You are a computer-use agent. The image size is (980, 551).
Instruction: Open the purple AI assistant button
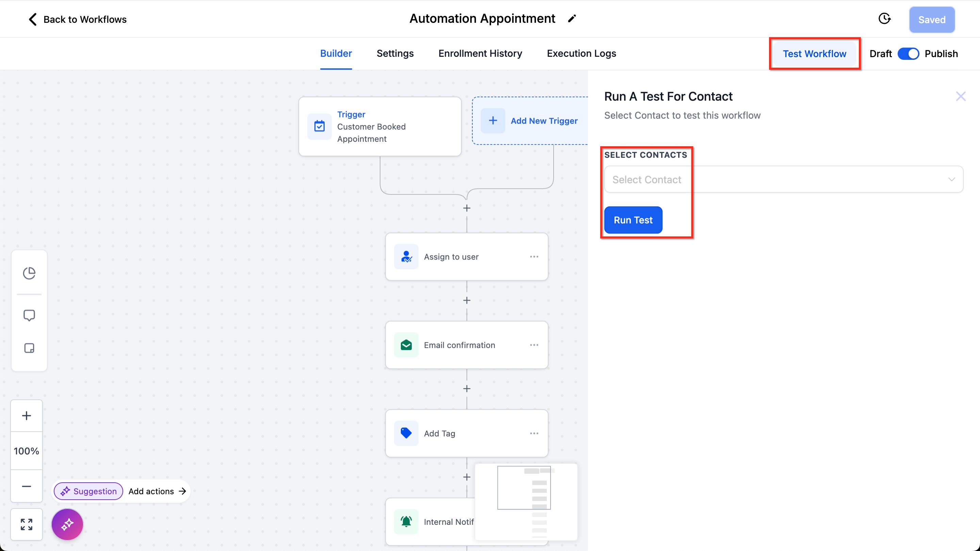click(x=67, y=524)
